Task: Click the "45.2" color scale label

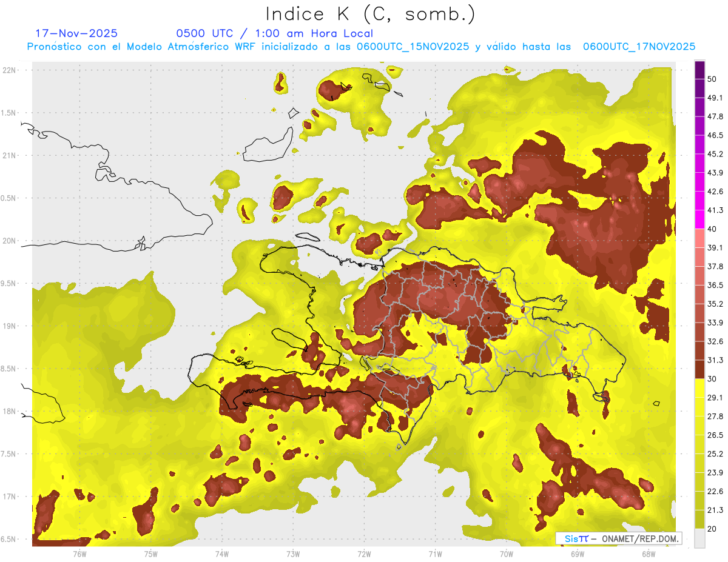Action: click(715, 155)
